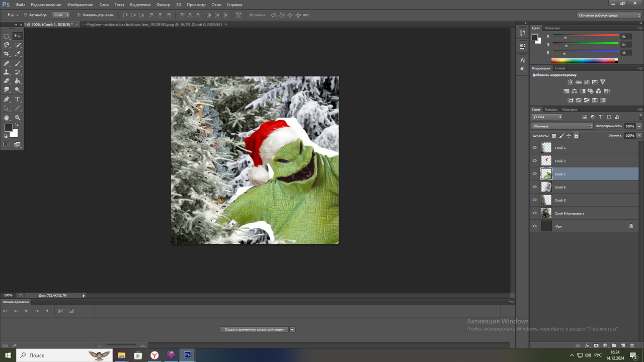Open the timeline type dropdown arrow

[292, 329]
